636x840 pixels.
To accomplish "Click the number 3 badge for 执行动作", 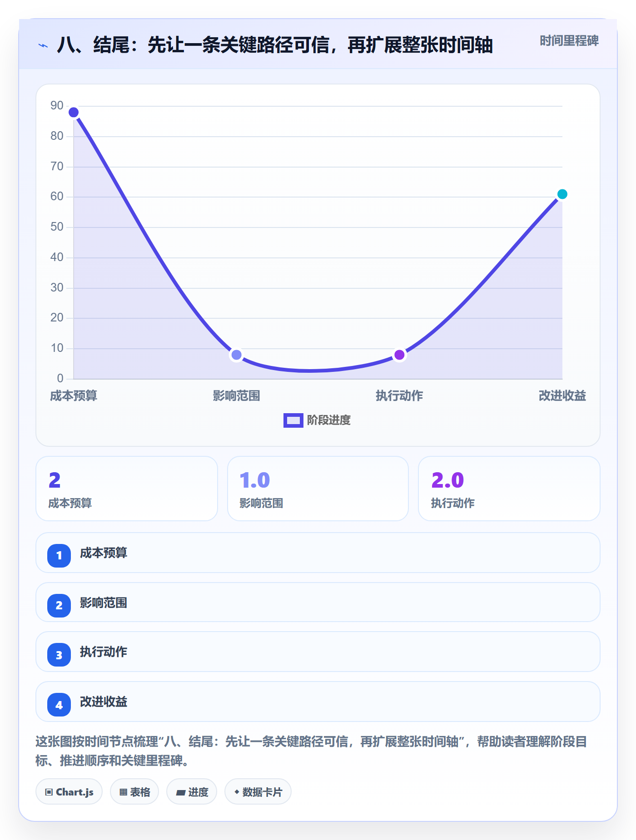I will (x=59, y=655).
